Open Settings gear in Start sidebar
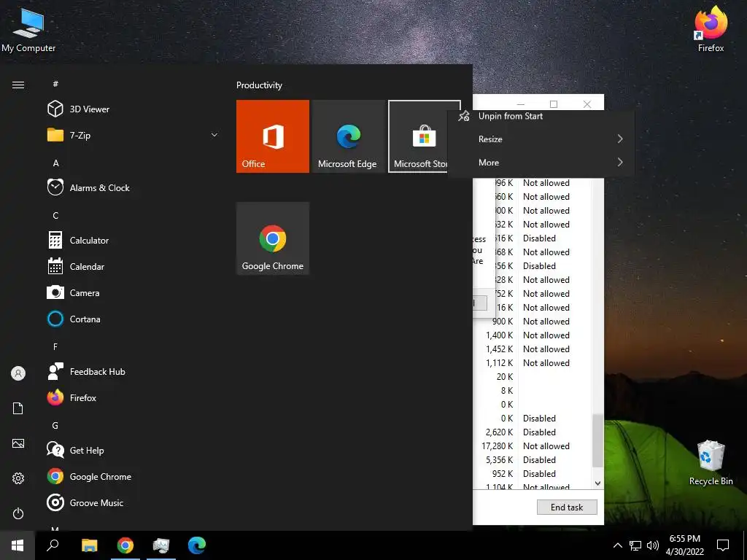The height and width of the screenshot is (560, 747). (18, 478)
